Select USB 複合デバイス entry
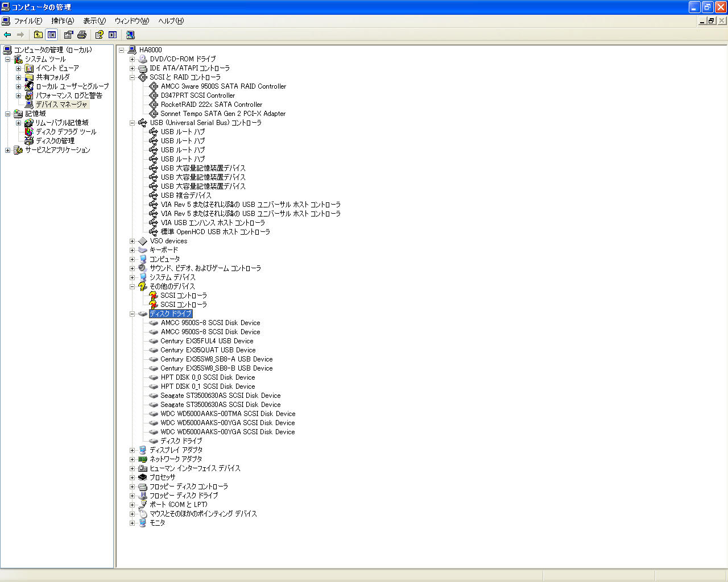The image size is (728, 582). [x=186, y=196]
